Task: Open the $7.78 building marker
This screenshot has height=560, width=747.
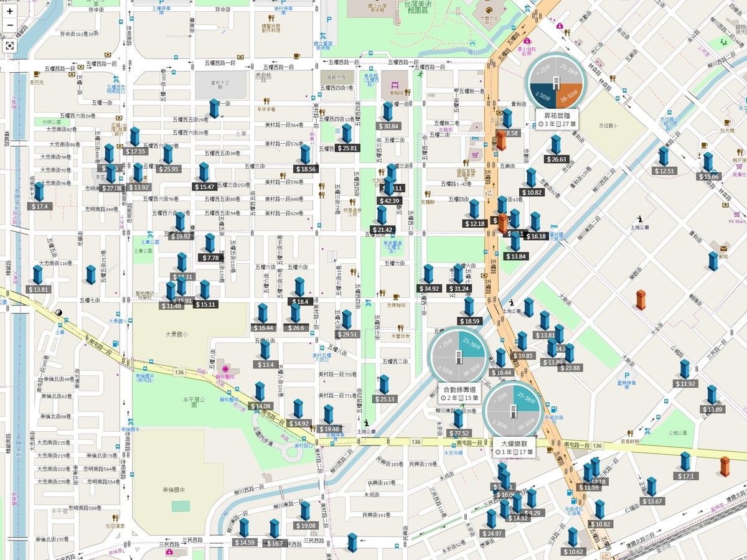Action: (x=210, y=243)
